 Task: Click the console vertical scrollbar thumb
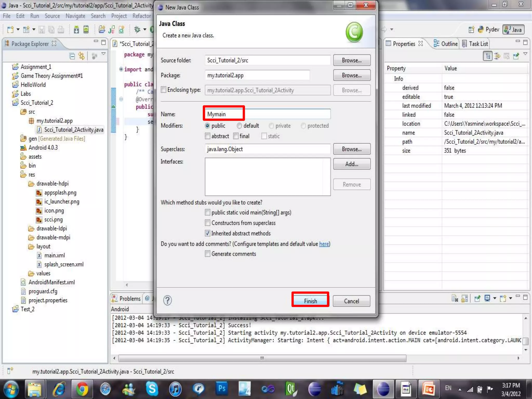click(x=526, y=341)
